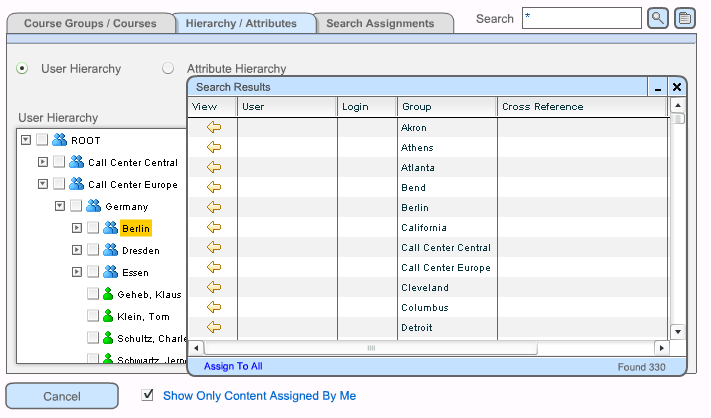Click the view arrow for Call Center Europe
Screen dimensions: 711x418
214,268
